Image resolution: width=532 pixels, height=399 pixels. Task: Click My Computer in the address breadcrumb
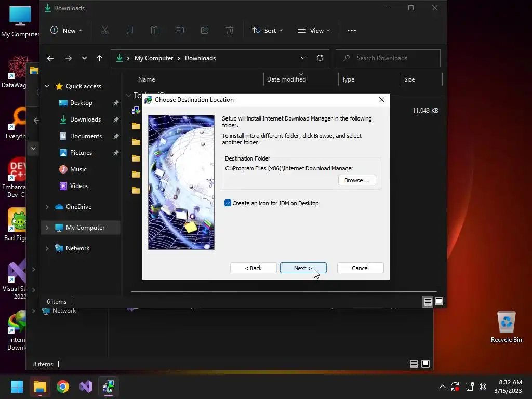pos(154,58)
